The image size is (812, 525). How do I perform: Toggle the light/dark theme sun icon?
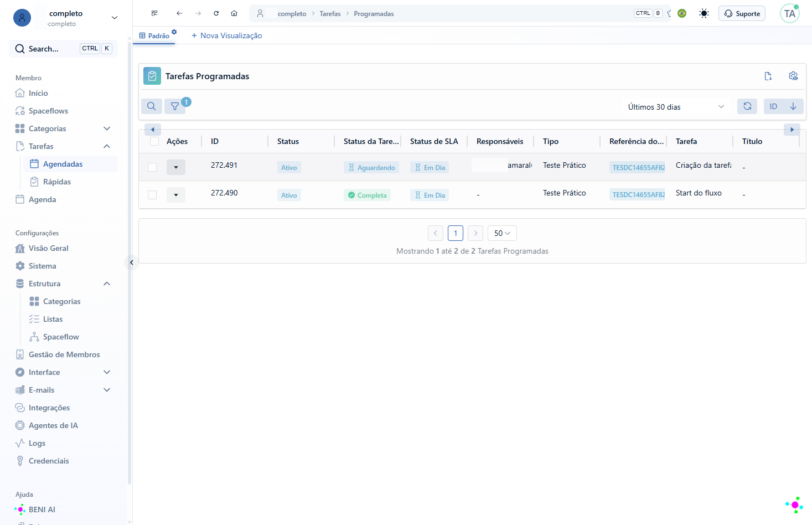click(x=704, y=13)
